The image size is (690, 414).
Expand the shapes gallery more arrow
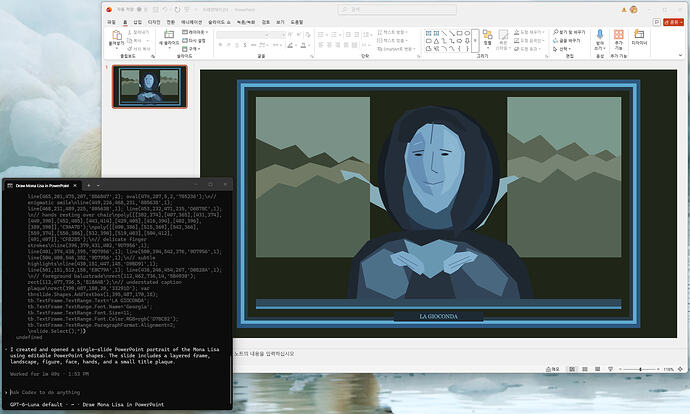pyautogui.click(x=475, y=40)
